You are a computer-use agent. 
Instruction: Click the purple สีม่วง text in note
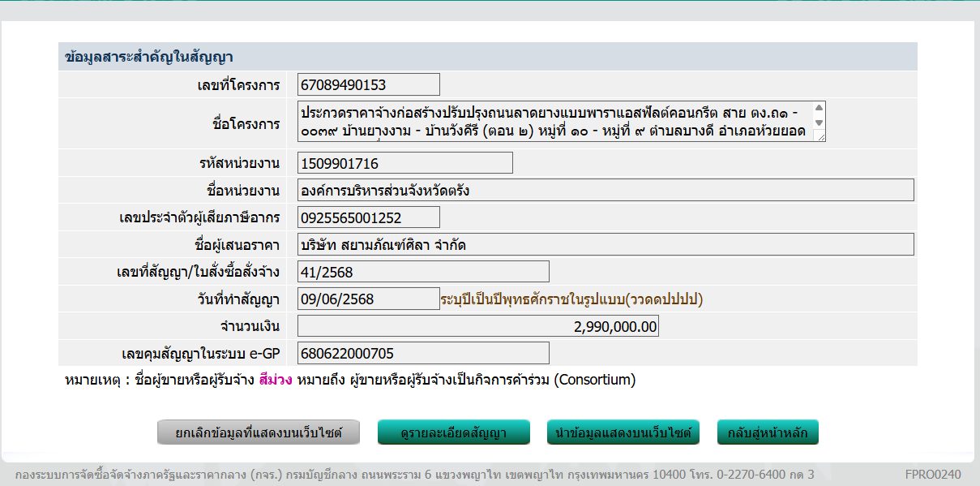pyautogui.click(x=276, y=380)
